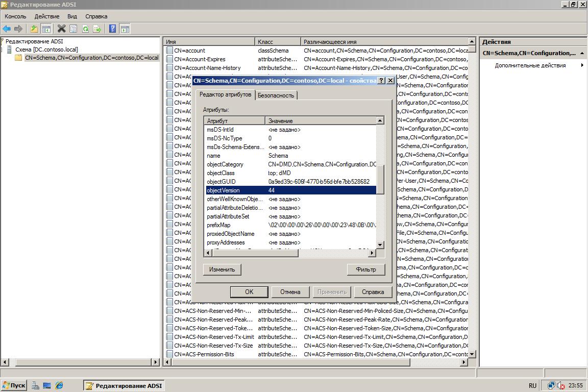Open Internet Explorer from the taskbar
Screen dimensions: 588x392
coord(59,385)
